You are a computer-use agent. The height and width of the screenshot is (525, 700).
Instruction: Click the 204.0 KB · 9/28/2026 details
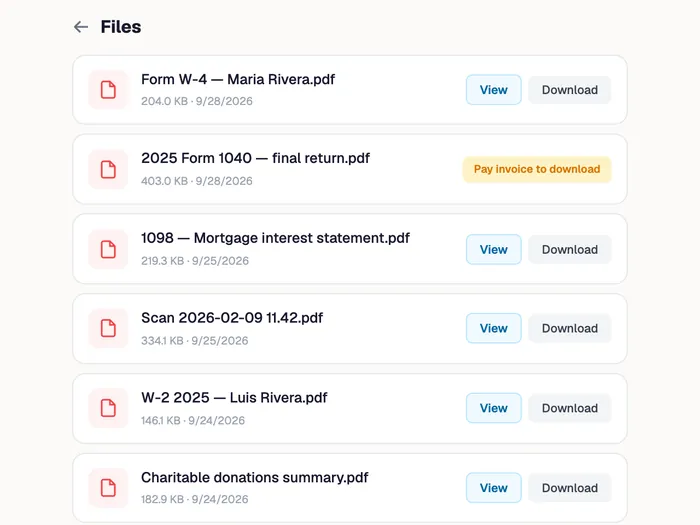click(x=197, y=101)
